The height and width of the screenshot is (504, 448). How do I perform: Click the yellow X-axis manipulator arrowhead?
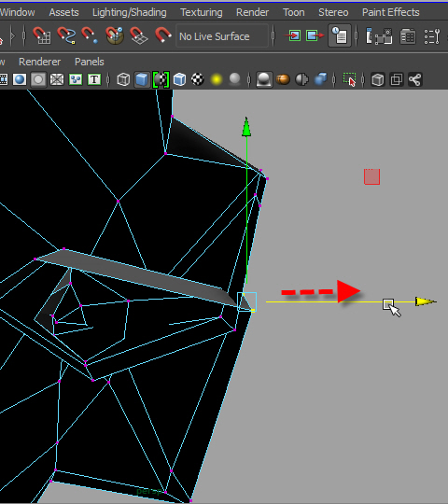pyautogui.click(x=426, y=301)
